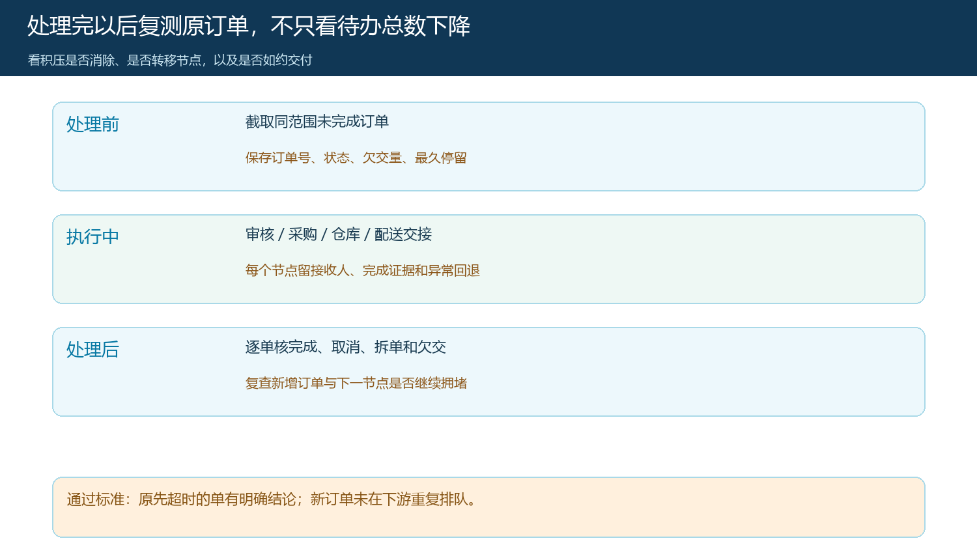Viewport: 977px width, 560px height.
Task: Click the 执行中 heading
Action: tap(92, 237)
